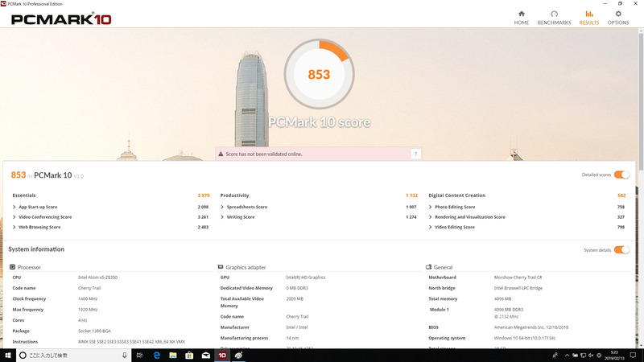Click the vertical scrollbar of results page

[x=641, y=103]
